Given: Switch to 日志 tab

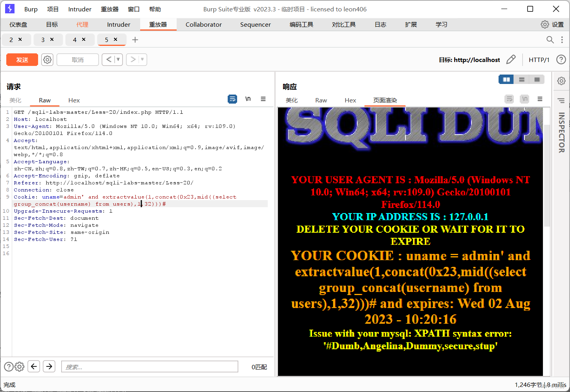Looking at the screenshot, I should (x=380, y=24).
